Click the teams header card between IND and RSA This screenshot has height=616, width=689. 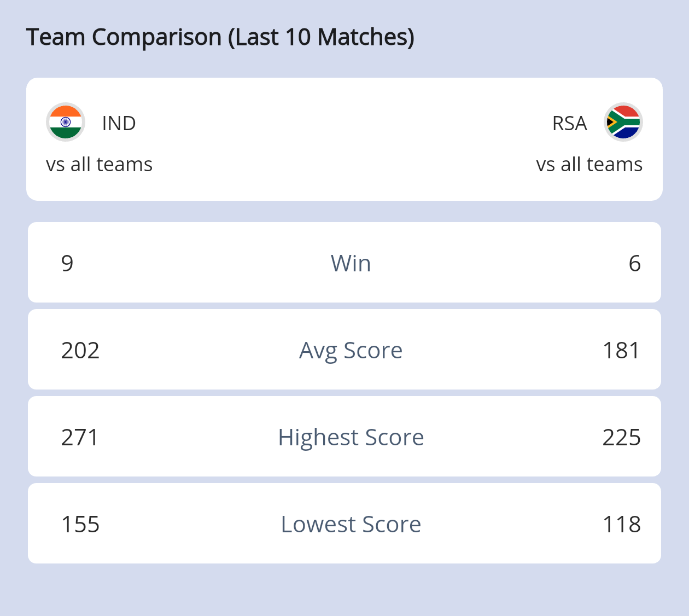(344, 139)
